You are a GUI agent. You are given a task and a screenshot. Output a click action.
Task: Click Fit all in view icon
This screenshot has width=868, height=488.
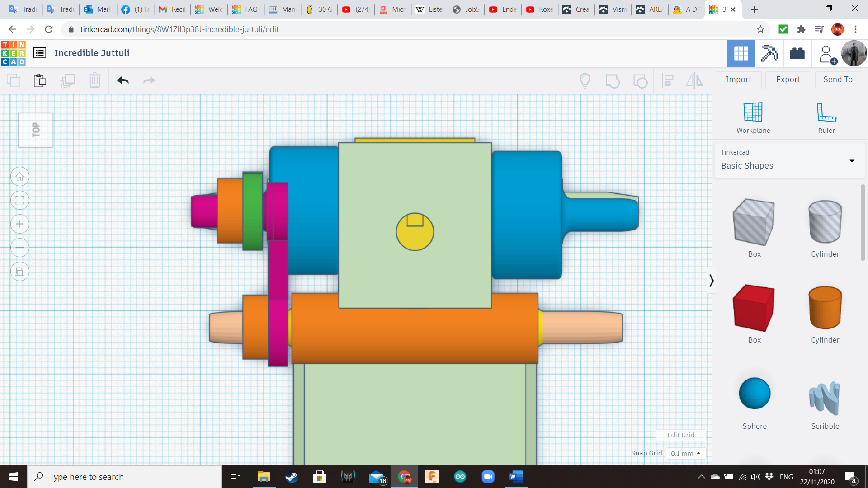click(20, 200)
